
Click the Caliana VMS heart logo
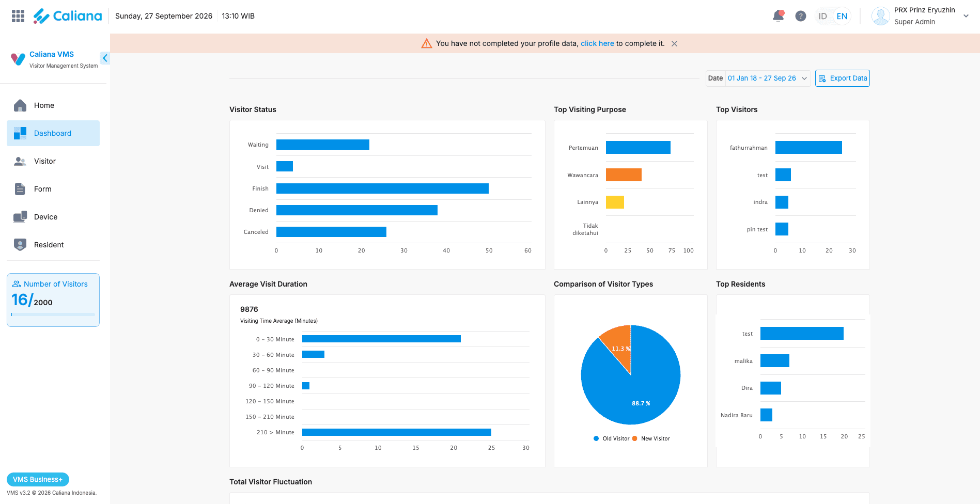click(x=18, y=59)
